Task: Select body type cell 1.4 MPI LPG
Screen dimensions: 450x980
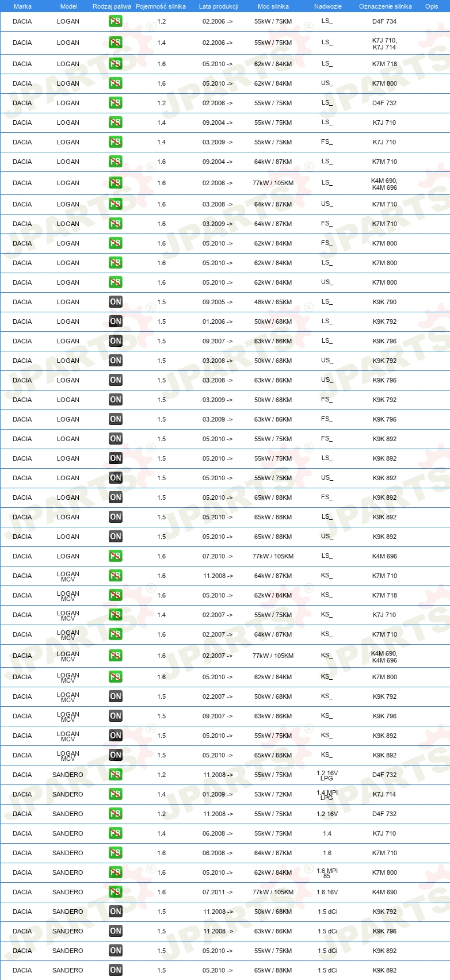Action: [x=327, y=794]
